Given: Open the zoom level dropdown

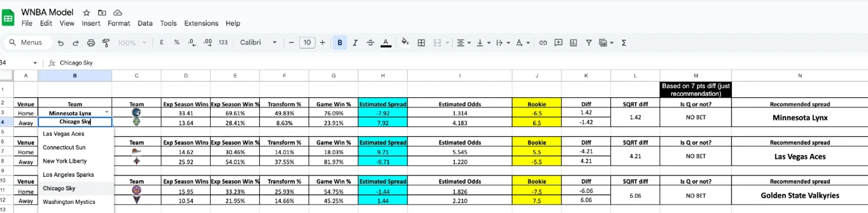Looking at the screenshot, I should [132, 42].
